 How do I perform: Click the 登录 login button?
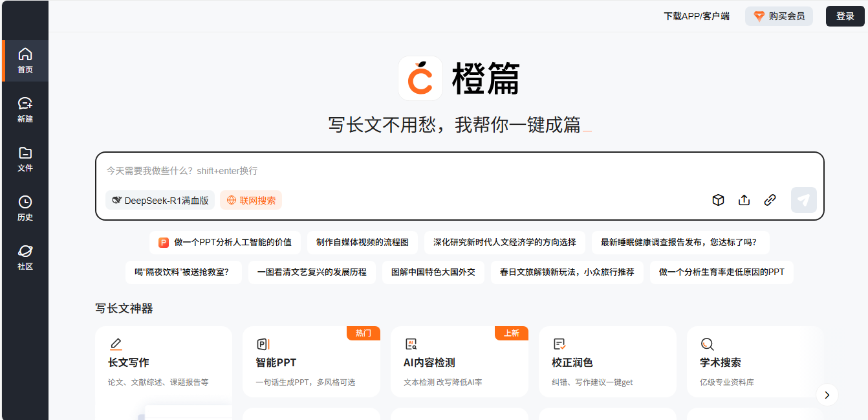click(845, 16)
